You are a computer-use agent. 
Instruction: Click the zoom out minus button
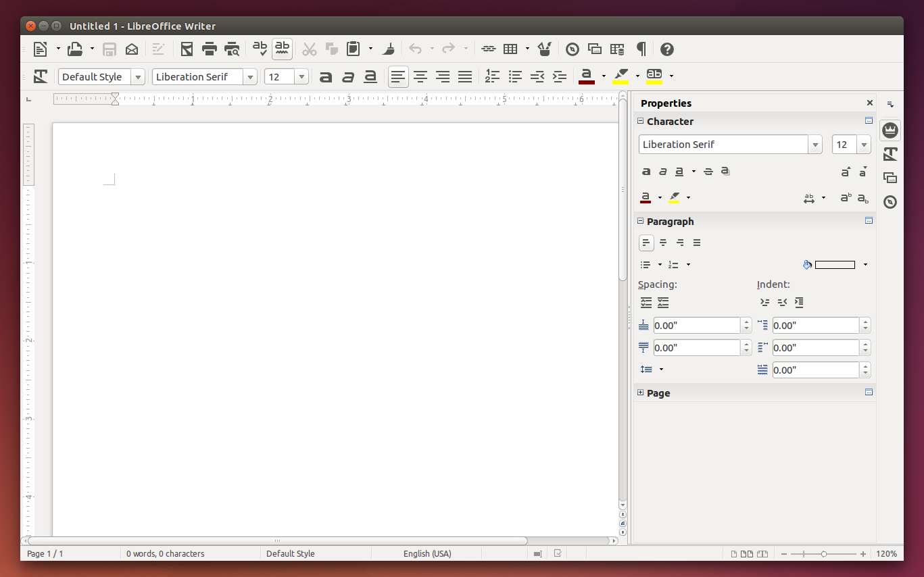[784, 554]
